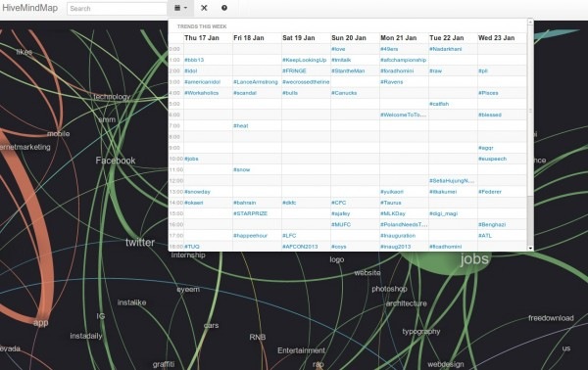Focus the Search input field
This screenshot has width=588, height=370.
pyautogui.click(x=117, y=8)
